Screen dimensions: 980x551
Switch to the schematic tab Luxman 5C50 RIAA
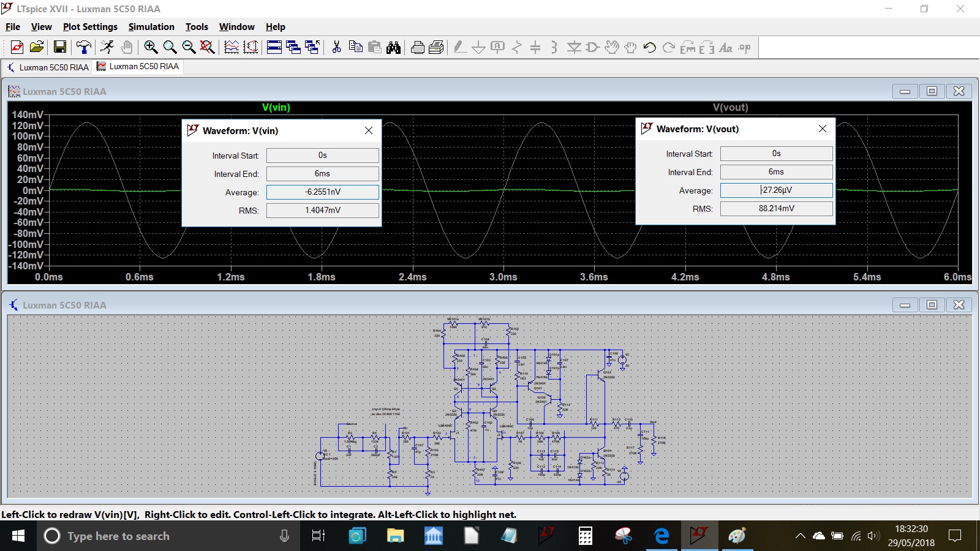48,67
